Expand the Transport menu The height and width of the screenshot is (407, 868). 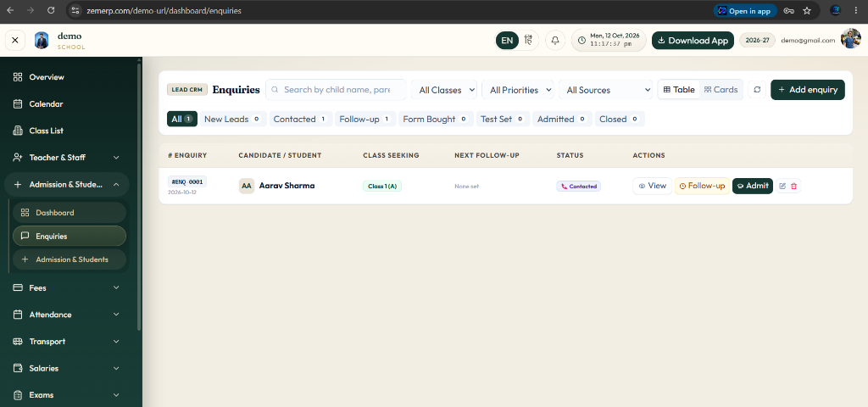point(66,342)
